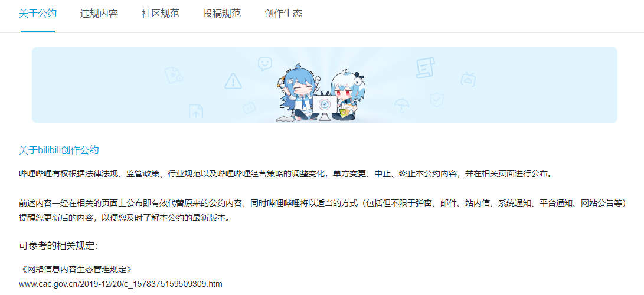Click the warning triangle icon in banner

233,81
